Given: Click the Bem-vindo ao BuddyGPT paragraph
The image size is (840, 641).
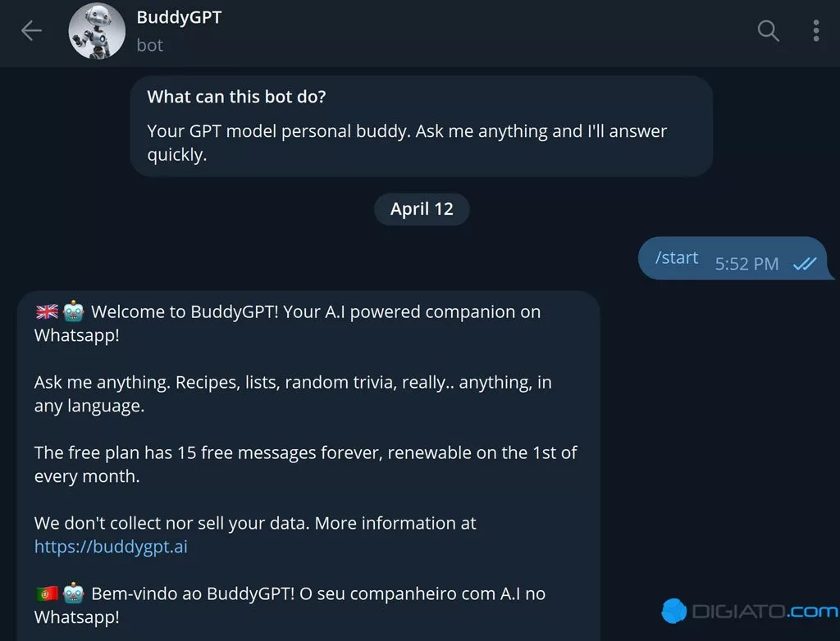Looking at the screenshot, I should click(290, 605).
